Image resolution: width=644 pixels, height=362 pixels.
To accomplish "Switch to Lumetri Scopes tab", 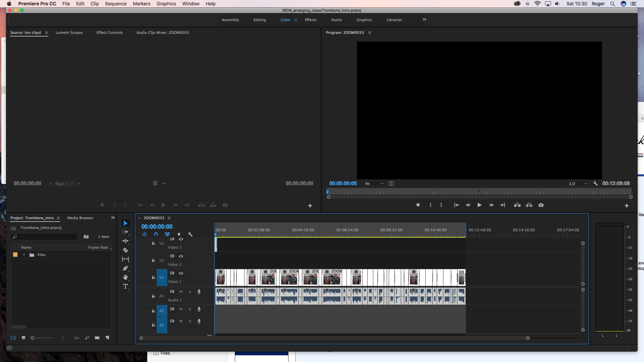I will point(69,33).
